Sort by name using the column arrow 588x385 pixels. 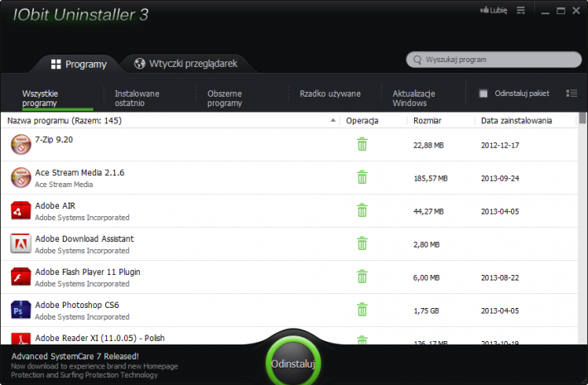click(x=333, y=120)
